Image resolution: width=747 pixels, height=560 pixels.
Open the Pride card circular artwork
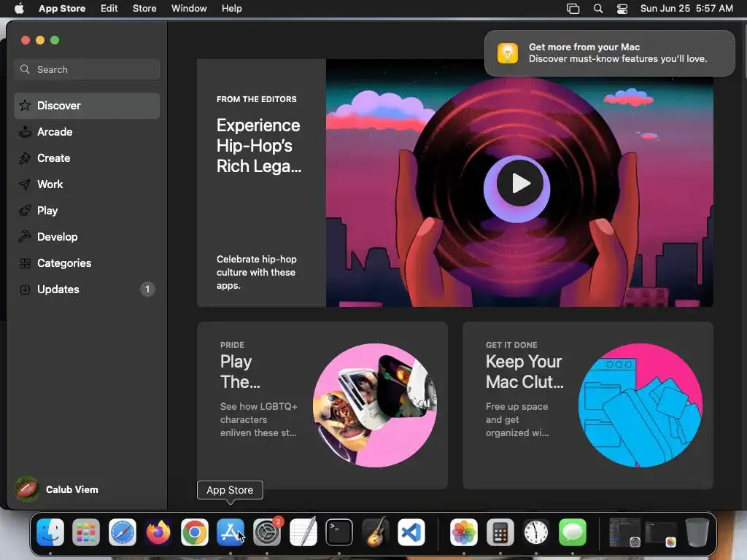[x=375, y=405]
